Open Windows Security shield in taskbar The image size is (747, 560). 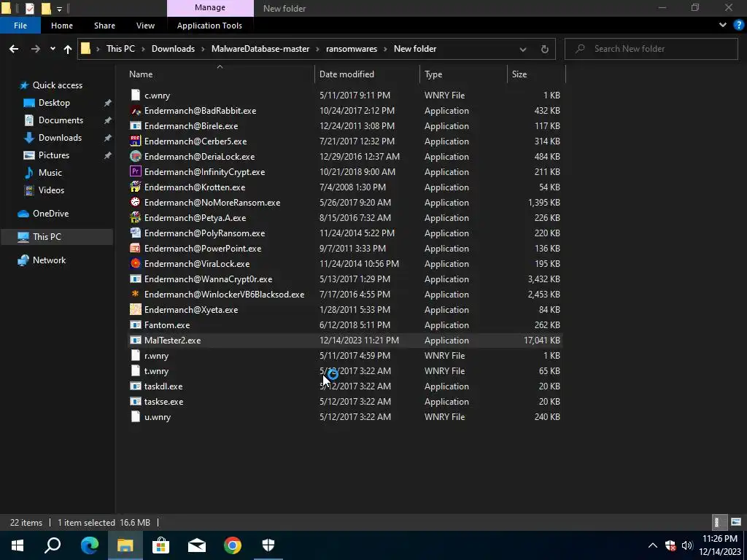tap(268, 545)
